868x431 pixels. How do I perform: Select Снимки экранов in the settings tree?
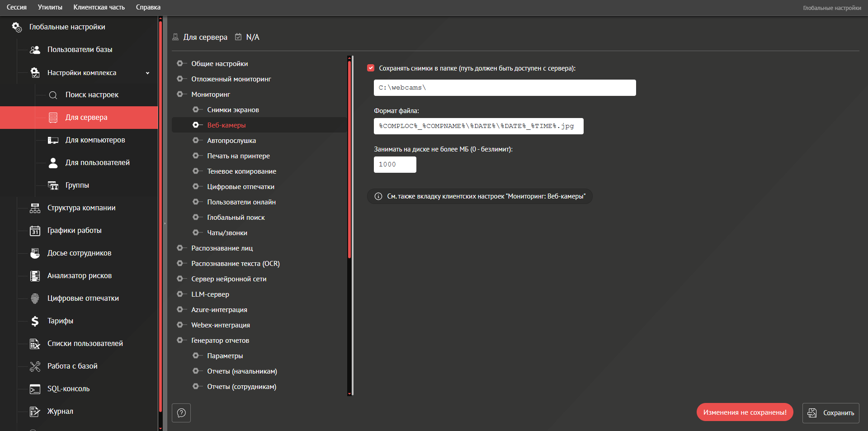[x=233, y=110]
